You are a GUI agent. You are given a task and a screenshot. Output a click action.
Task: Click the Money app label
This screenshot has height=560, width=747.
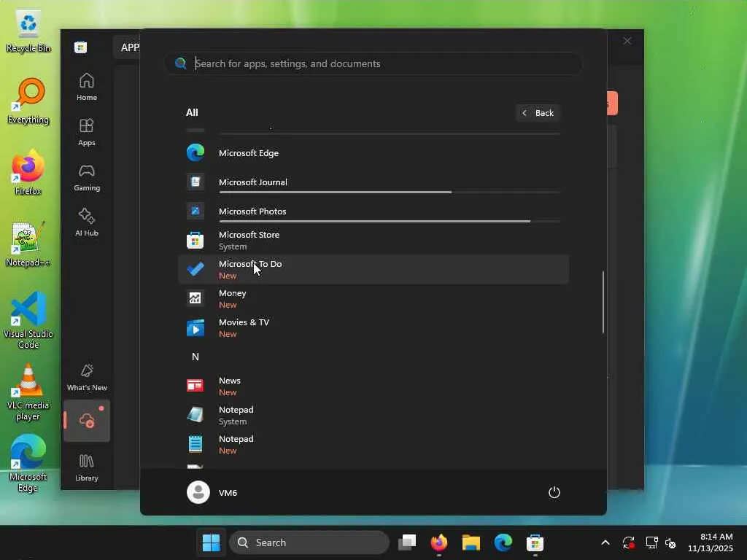tap(233, 293)
